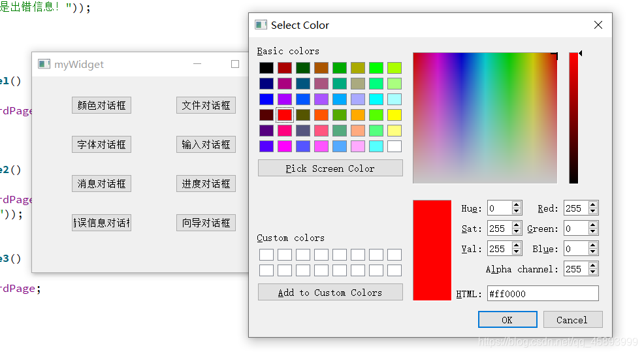Cancel the Select Color dialog
644x354 pixels.
[573, 320]
